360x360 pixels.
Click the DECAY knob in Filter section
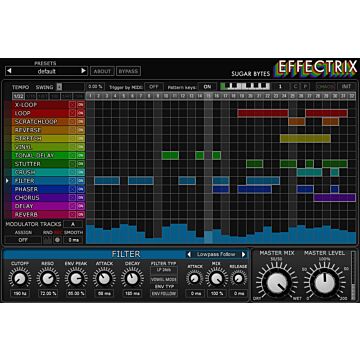(132, 278)
